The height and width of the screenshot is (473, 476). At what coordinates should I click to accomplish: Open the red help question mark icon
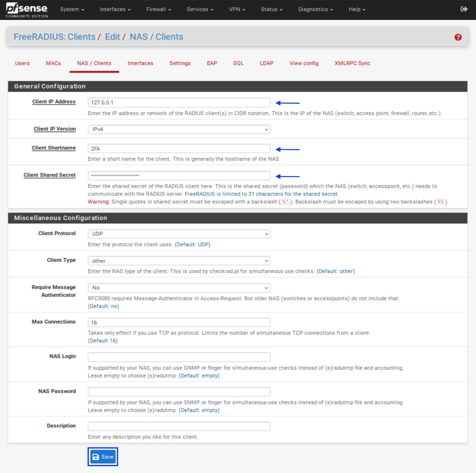[458, 37]
